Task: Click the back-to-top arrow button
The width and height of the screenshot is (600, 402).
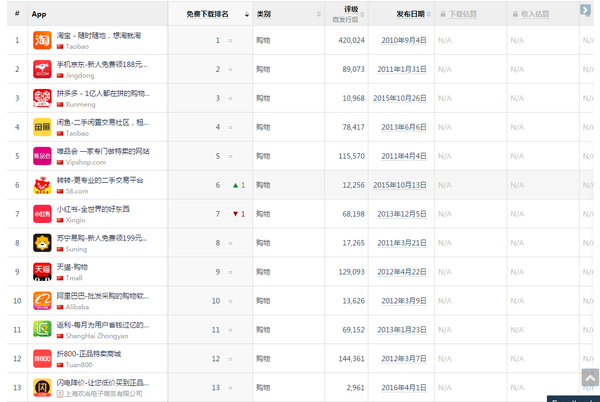Action: (590, 378)
